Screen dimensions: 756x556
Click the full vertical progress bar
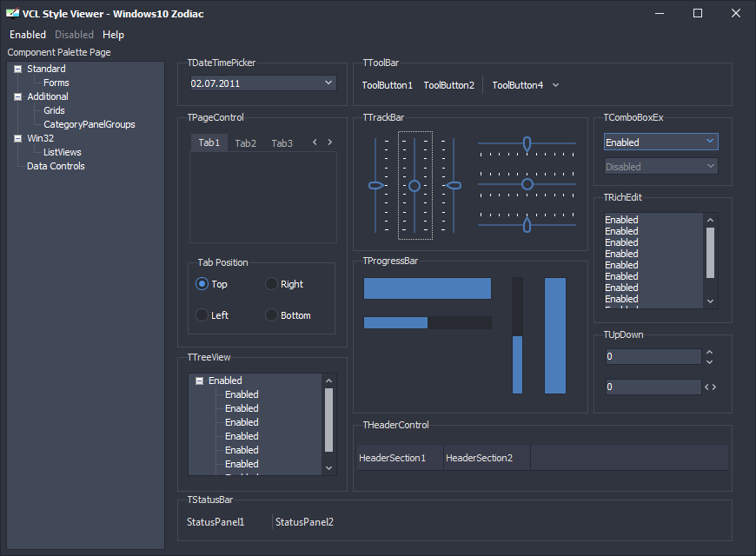coord(555,335)
